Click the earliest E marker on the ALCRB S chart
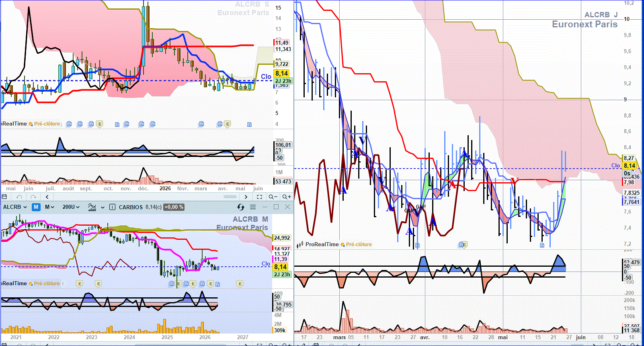Screen dimensions: 644x346 pyautogui.click(x=100, y=124)
